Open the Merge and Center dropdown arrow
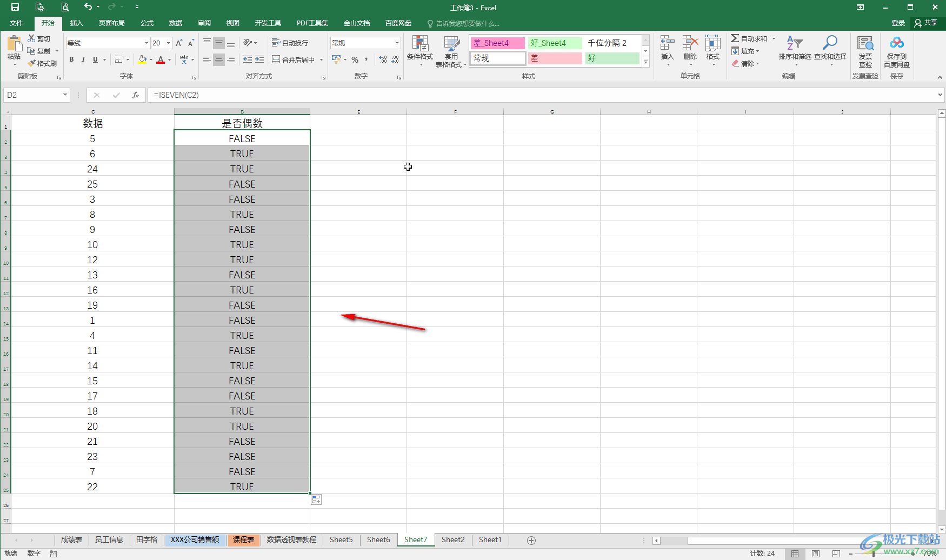The image size is (946, 560). tap(321, 59)
